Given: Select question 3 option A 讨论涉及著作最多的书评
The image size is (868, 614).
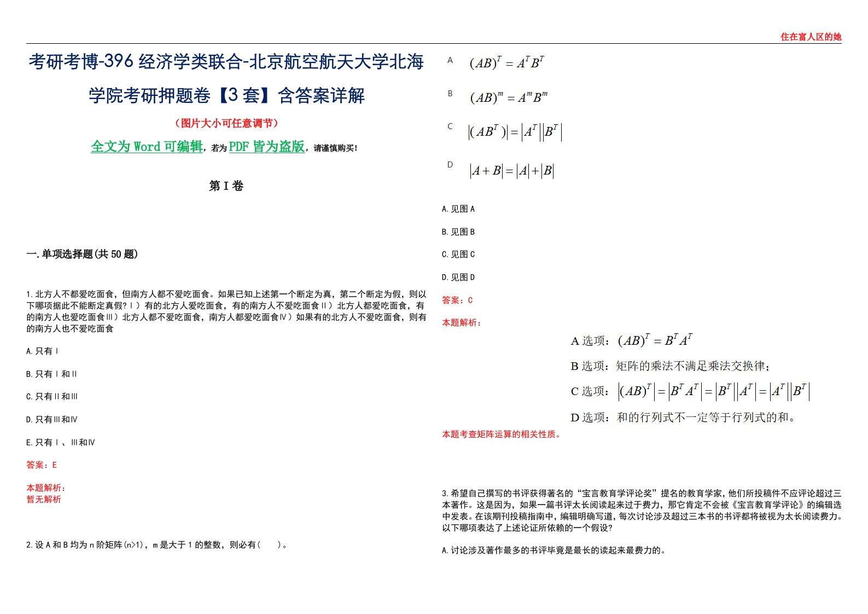Looking at the screenshot, I should click(554, 551).
